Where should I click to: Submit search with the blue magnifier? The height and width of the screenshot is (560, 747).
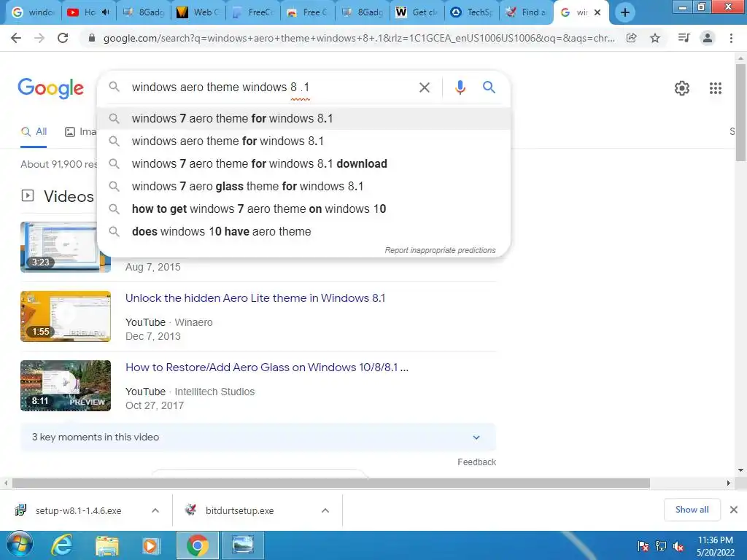489,87
